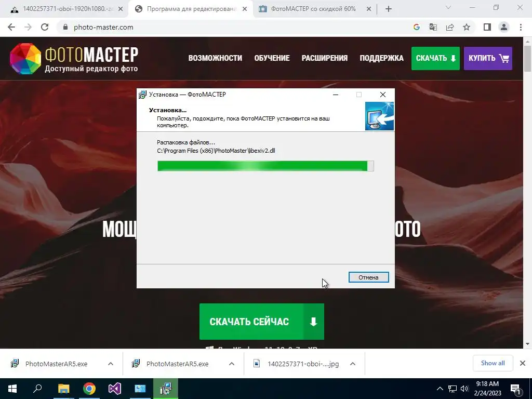Expand first PhotoMasterAR5.exe download options
The image size is (532, 399).
tap(111, 364)
